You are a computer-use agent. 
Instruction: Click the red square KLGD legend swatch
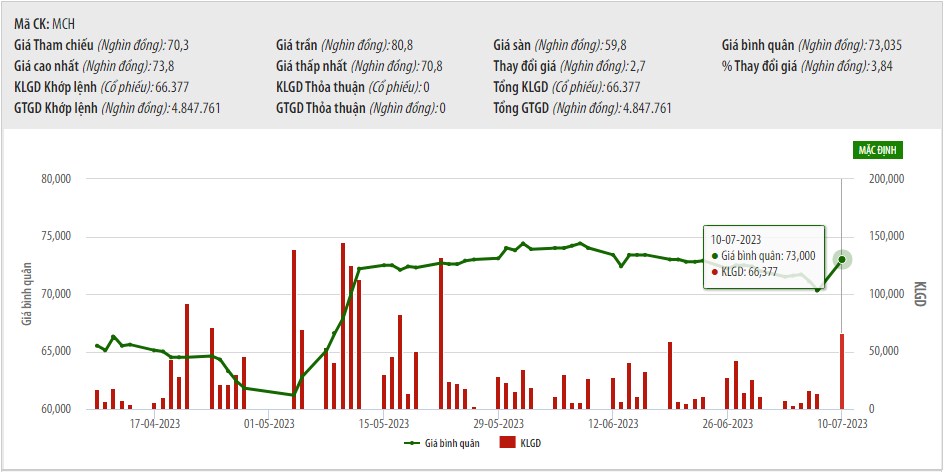[507, 442]
